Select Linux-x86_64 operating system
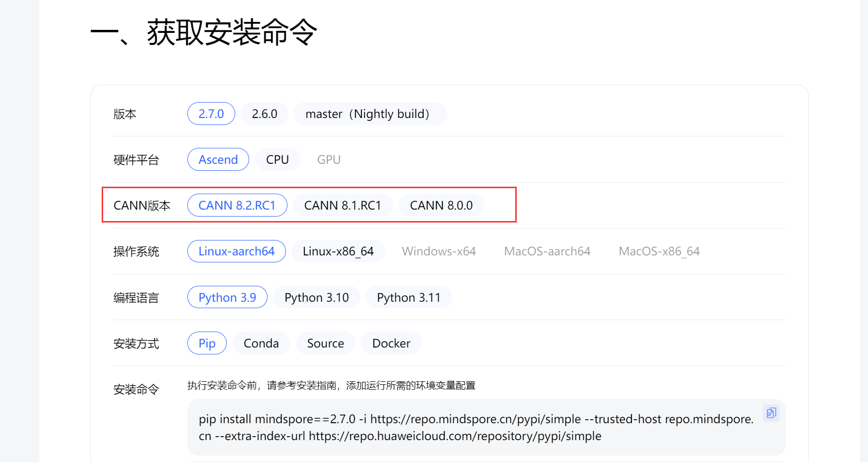868x462 pixels. pos(338,251)
